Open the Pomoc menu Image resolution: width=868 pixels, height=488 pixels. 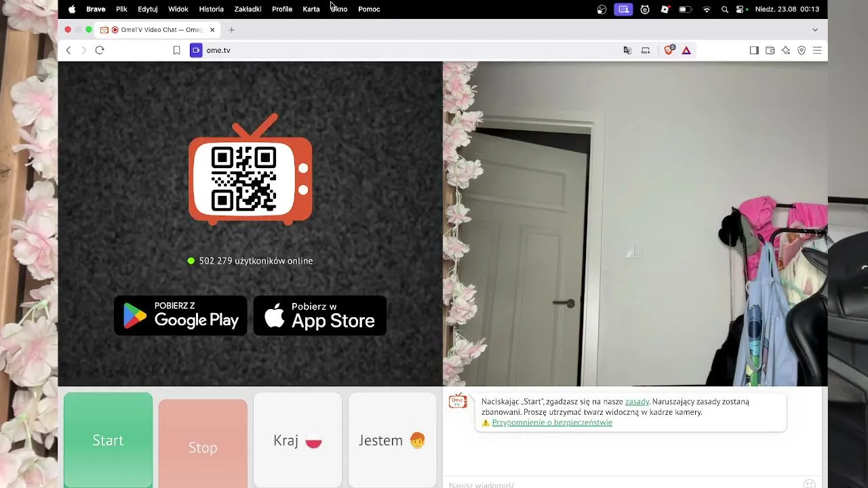(369, 9)
